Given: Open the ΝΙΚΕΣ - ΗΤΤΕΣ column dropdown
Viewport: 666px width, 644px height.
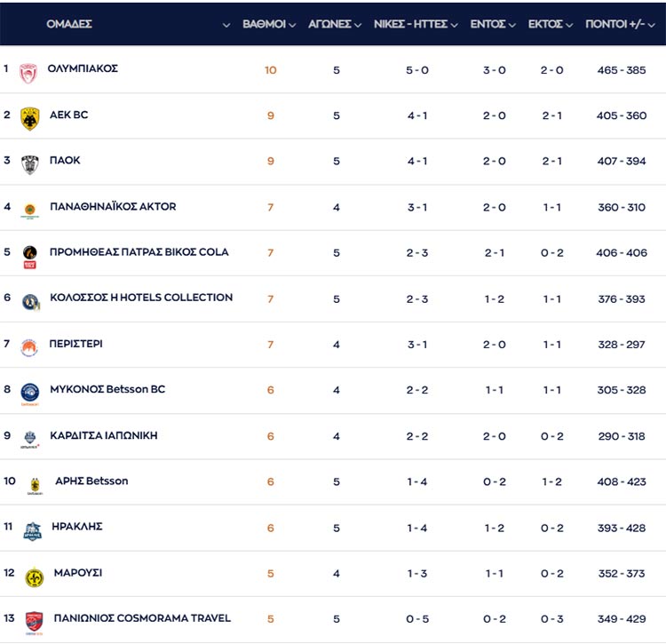Looking at the screenshot, I should click(455, 25).
